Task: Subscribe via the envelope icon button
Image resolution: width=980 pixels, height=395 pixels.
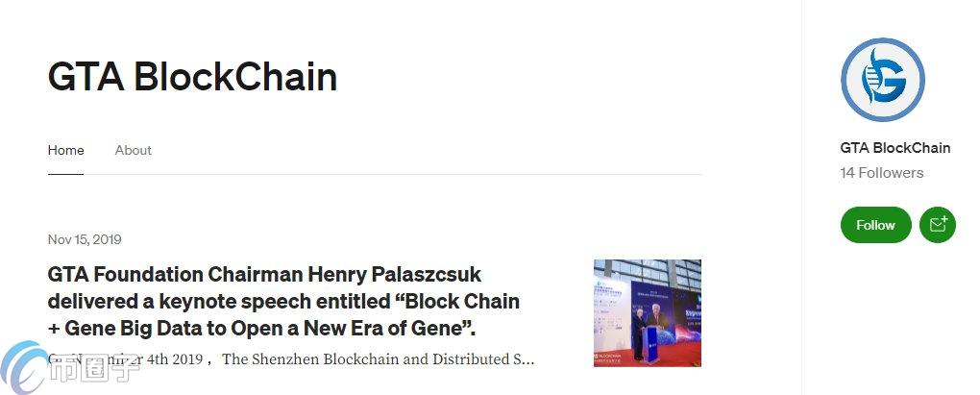Action: (x=936, y=225)
